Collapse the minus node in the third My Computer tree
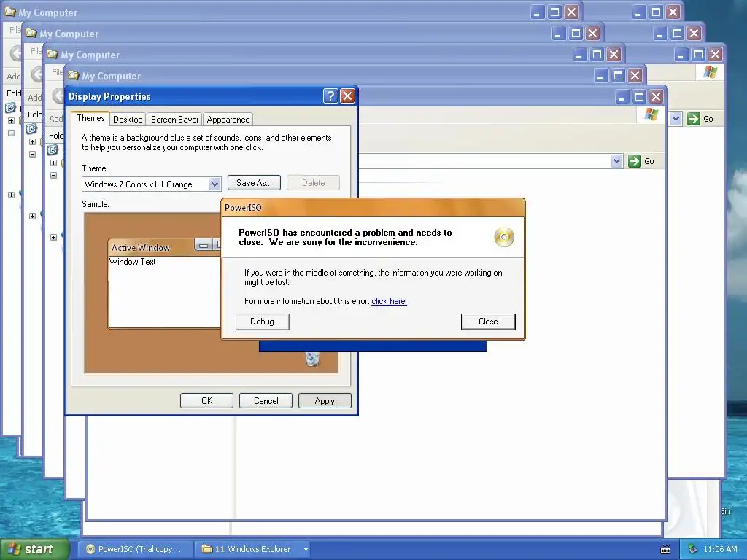The image size is (747, 560). point(53,175)
